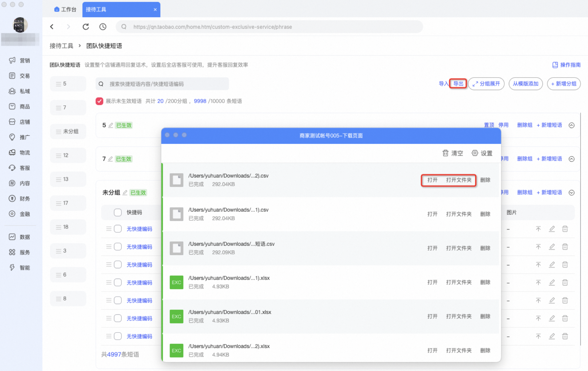Toggle 展示未生效短语 checkbox

pyautogui.click(x=99, y=101)
